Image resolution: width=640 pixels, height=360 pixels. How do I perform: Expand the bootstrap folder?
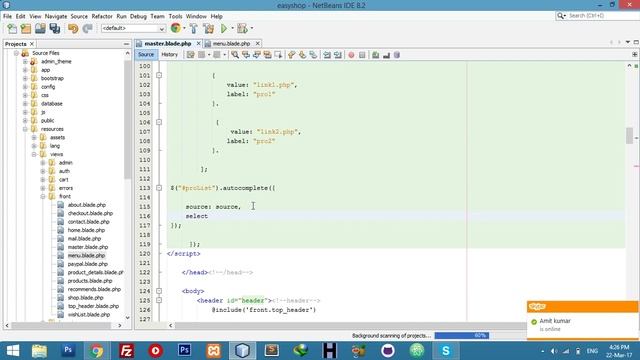(x=25, y=78)
